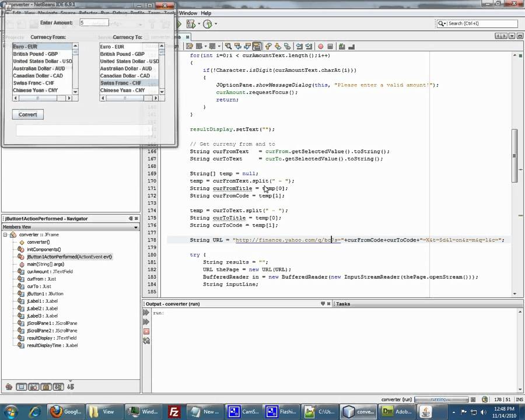Open Help menu in NetBeans
525x420 pixels.
coord(206,13)
